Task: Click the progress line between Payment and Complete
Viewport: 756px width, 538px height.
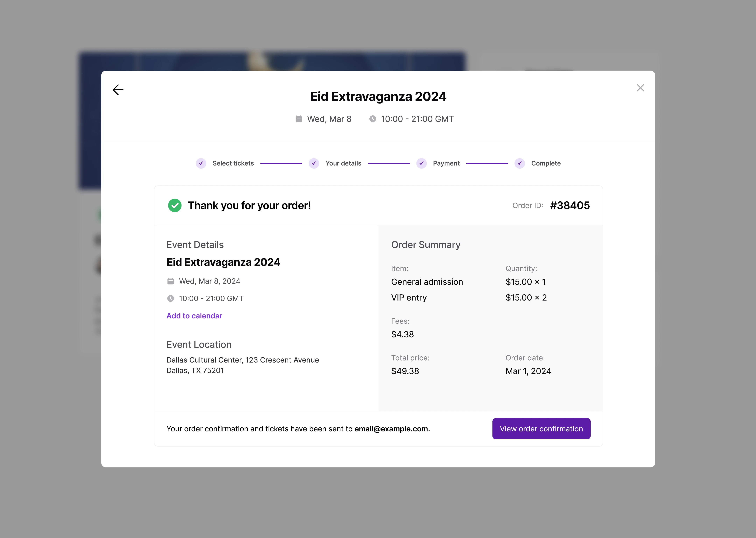Action: click(487, 163)
